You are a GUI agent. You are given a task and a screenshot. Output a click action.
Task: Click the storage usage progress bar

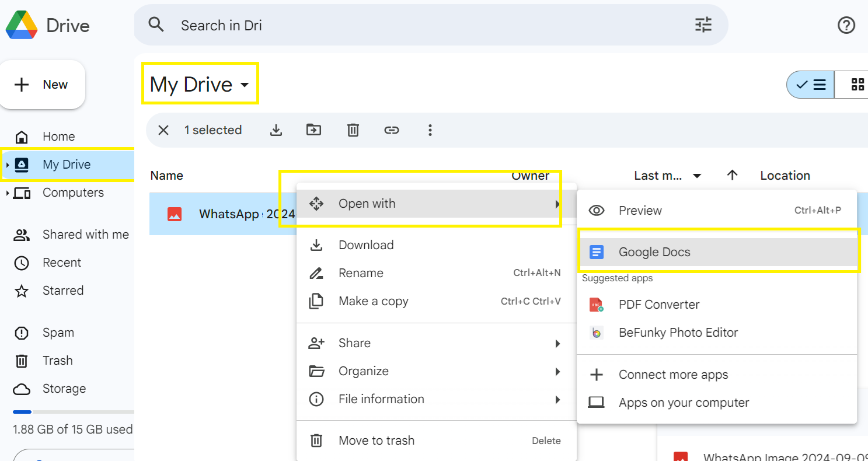74,412
